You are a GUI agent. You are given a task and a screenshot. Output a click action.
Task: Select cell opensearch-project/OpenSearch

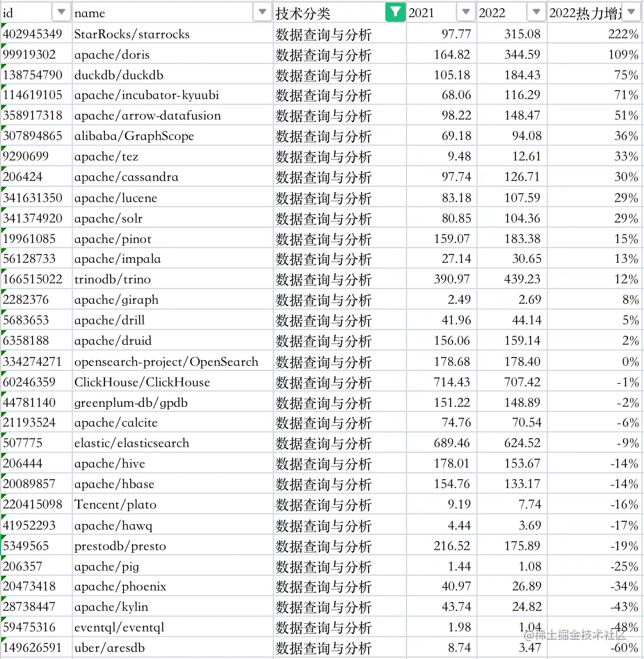[172, 361]
